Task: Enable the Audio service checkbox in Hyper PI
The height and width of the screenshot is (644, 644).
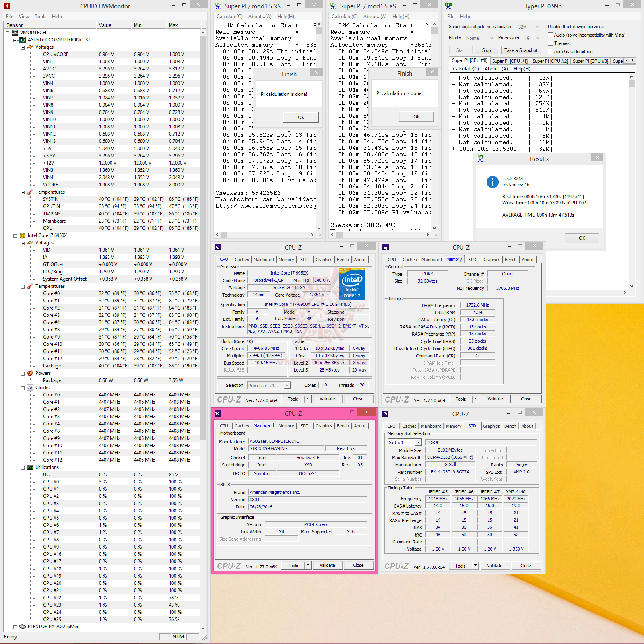Action: tap(550, 35)
